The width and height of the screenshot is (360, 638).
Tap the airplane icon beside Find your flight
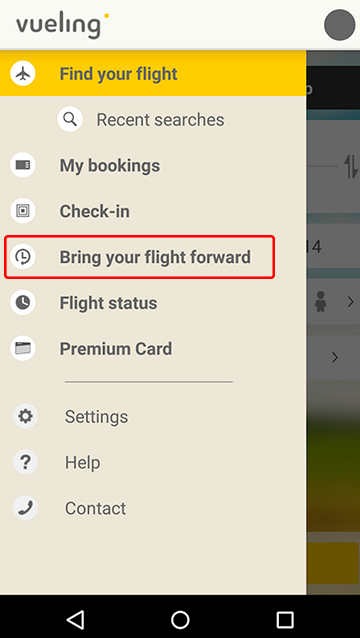[23, 74]
